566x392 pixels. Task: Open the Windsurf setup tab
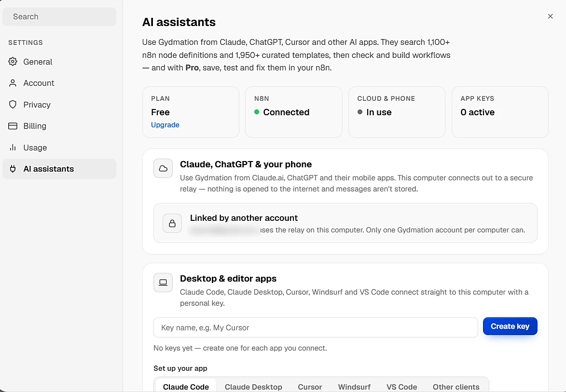354,387
